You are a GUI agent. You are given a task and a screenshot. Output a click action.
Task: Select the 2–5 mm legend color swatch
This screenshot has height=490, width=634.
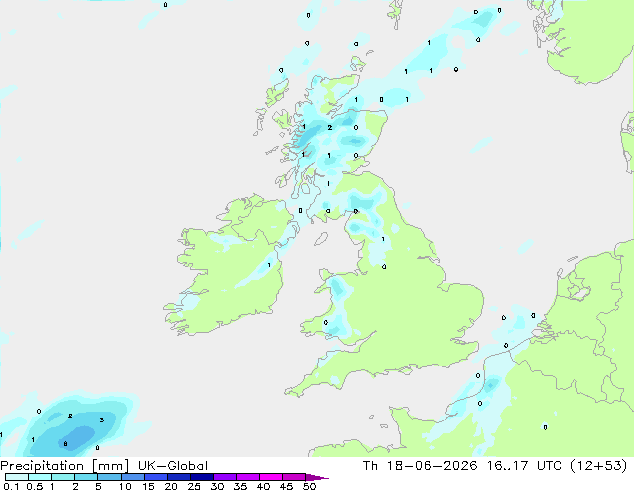[86, 477]
